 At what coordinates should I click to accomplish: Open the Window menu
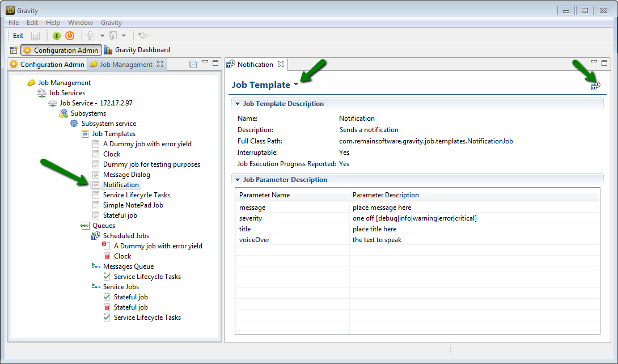pyautogui.click(x=80, y=23)
